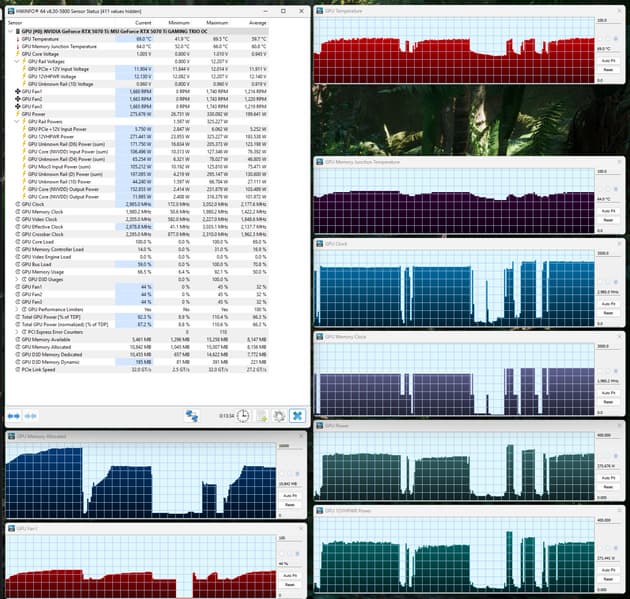Image resolution: width=630 pixels, height=599 pixels.
Task: Open sensor settings gear icon
Action: click(x=279, y=416)
